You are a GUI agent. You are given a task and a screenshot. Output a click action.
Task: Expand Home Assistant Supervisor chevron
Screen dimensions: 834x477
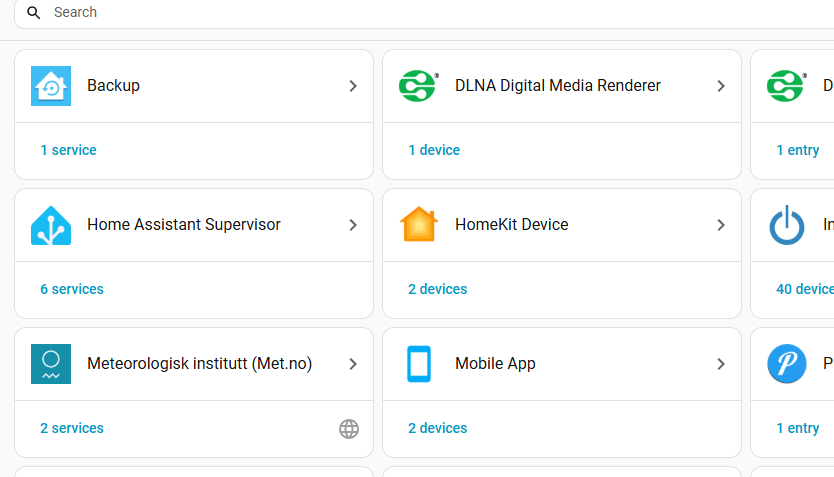tap(353, 225)
